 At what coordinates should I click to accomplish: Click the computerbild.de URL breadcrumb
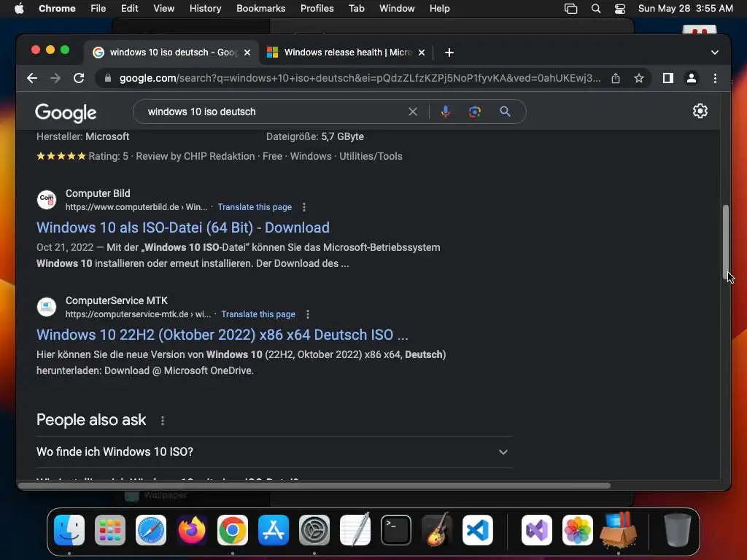136,207
